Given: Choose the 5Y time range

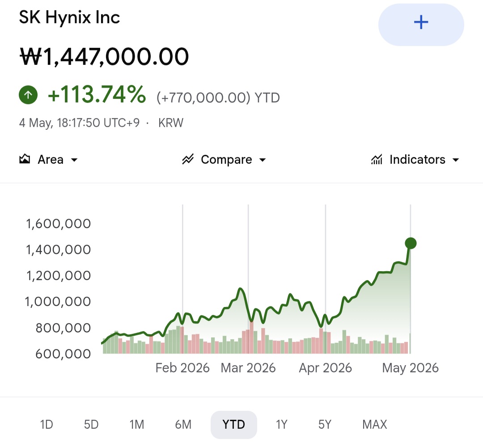Looking at the screenshot, I should coord(325,425).
